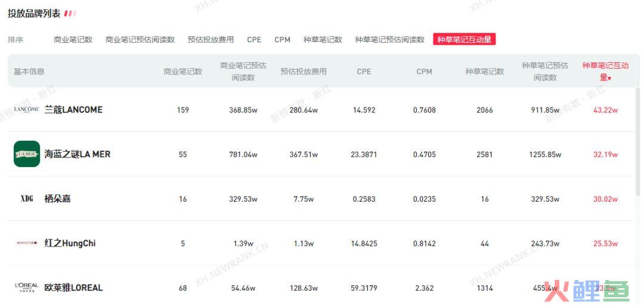Click LOREAL's 128.63w cost value
Viewport: 644px width, 305px height.
[304, 288]
